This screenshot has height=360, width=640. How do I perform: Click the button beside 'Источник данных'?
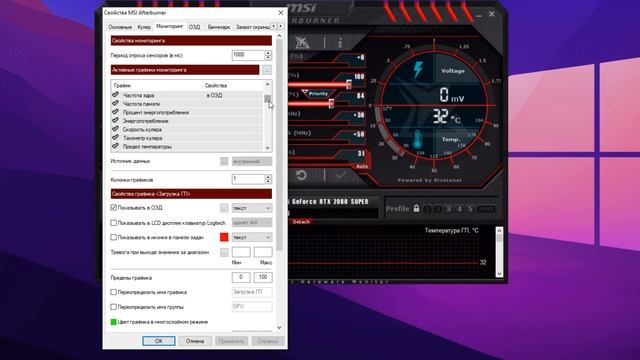[224, 161]
